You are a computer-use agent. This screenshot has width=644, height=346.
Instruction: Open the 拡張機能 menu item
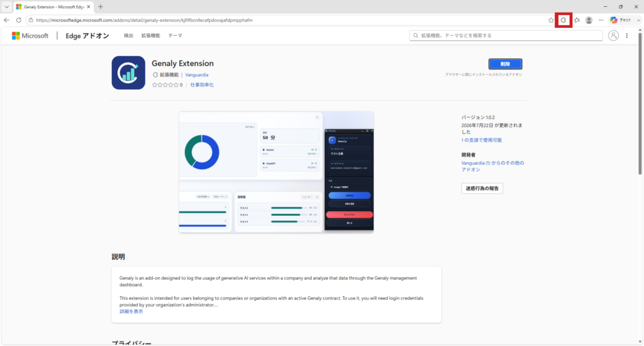point(151,36)
